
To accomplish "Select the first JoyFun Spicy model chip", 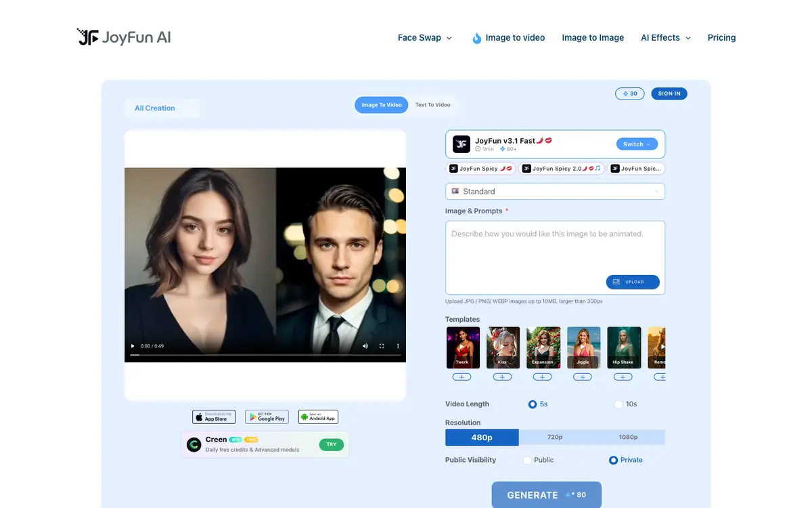I will [x=480, y=169].
